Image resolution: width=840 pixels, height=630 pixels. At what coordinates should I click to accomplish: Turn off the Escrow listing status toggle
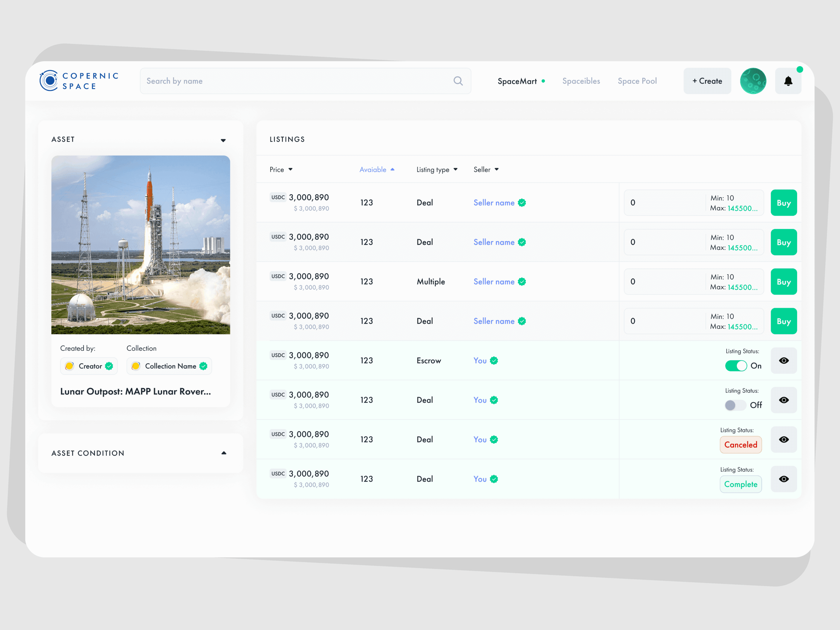click(736, 366)
